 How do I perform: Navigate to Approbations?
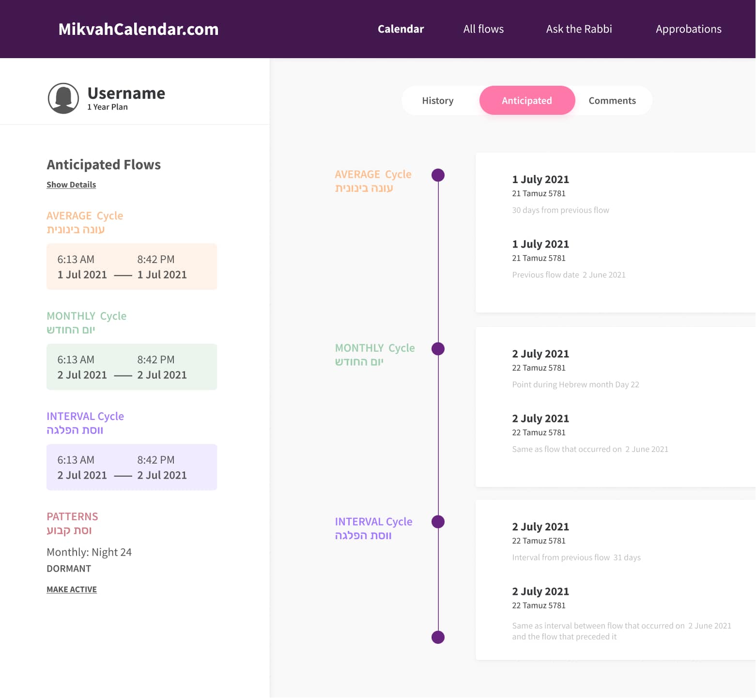(x=688, y=29)
